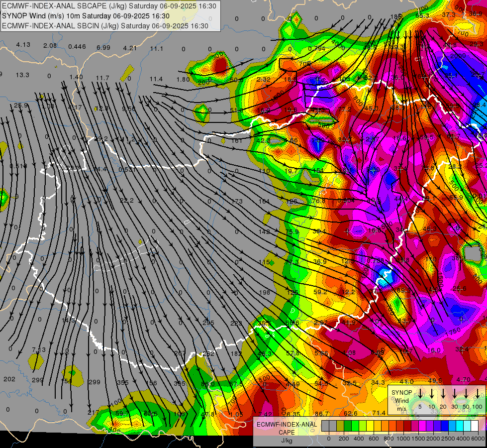Select the SBCIN header line

click(x=105, y=26)
